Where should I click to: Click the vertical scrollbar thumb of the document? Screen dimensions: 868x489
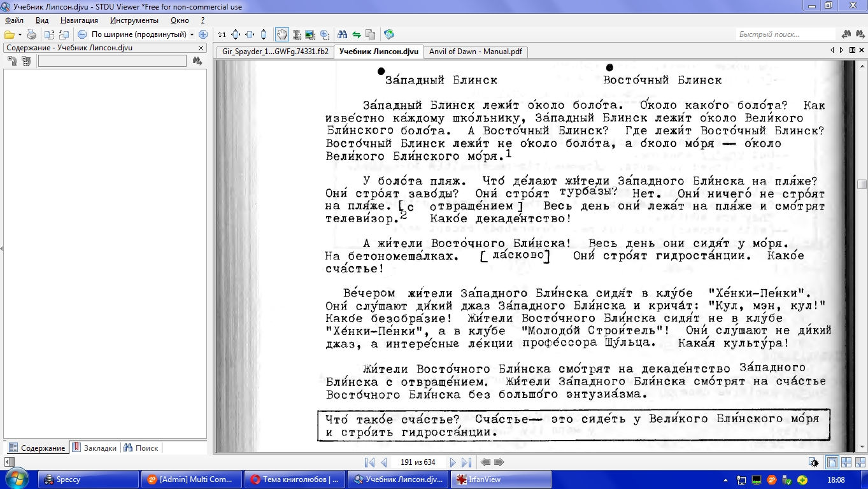point(862,185)
